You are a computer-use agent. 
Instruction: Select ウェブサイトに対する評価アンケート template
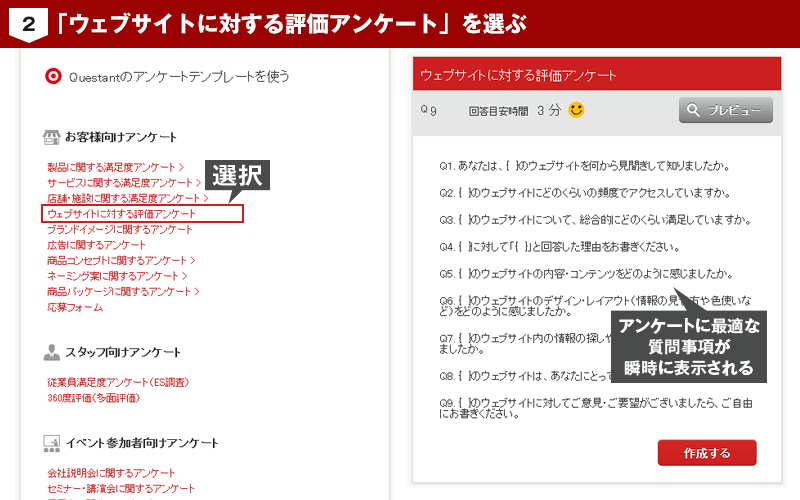[121, 214]
